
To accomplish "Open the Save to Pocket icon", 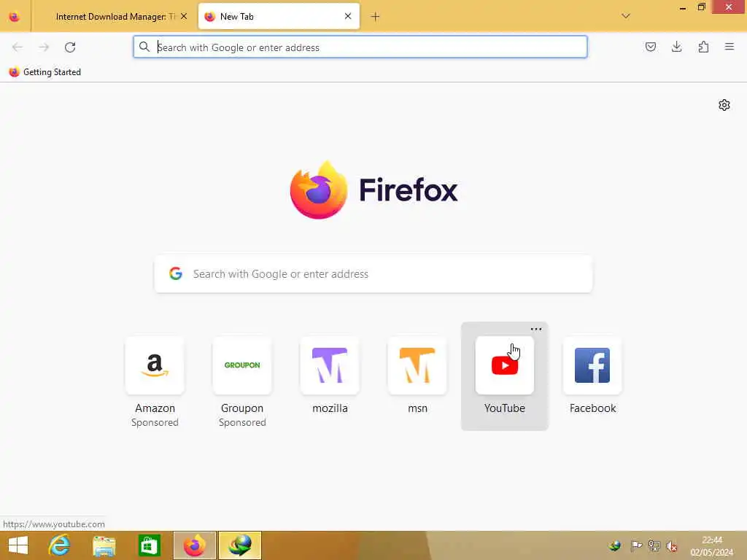I will click(650, 47).
